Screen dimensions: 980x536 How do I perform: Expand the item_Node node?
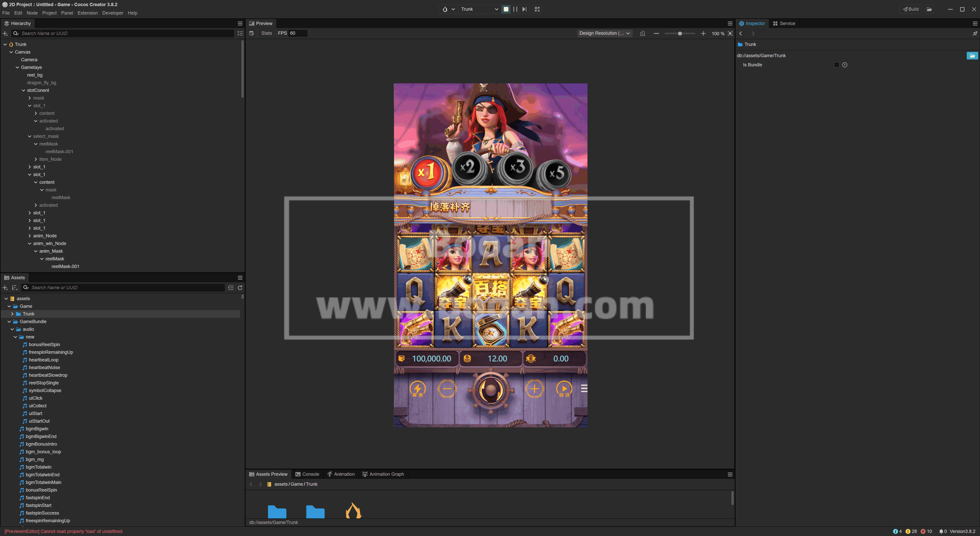[x=35, y=159]
